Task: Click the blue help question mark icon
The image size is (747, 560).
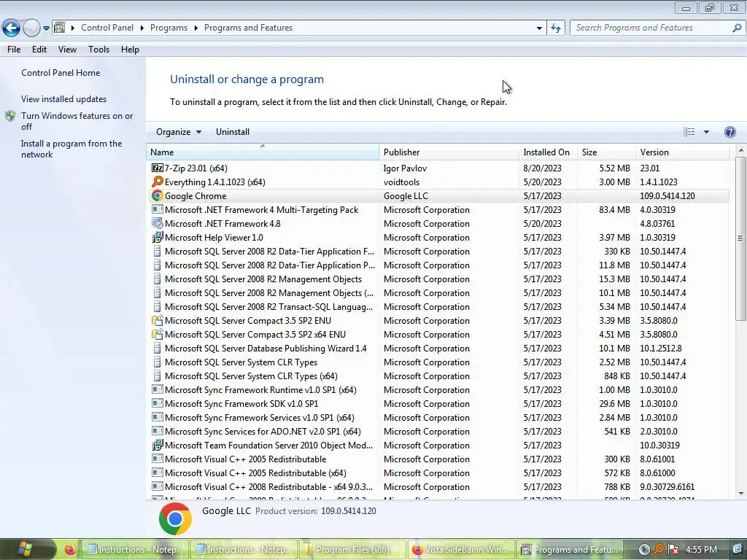Action: pyautogui.click(x=729, y=132)
